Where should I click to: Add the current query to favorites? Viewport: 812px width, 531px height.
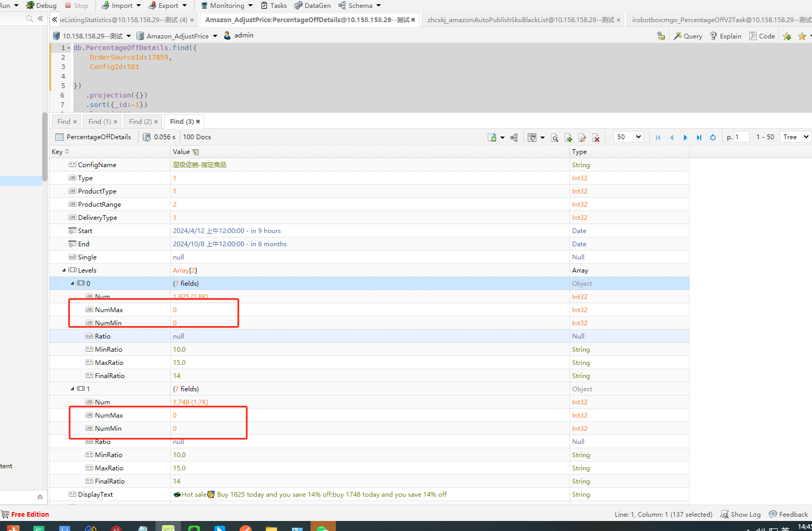click(x=787, y=36)
